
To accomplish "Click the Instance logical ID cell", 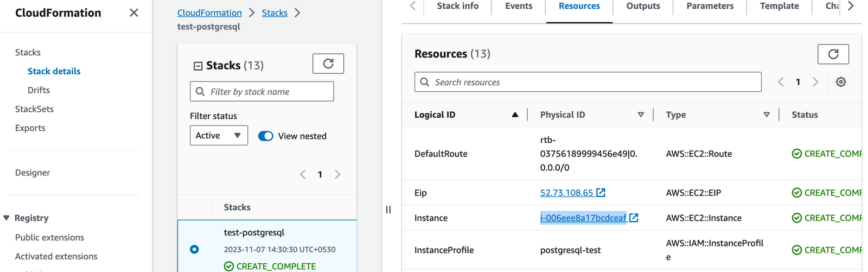I will (431, 218).
